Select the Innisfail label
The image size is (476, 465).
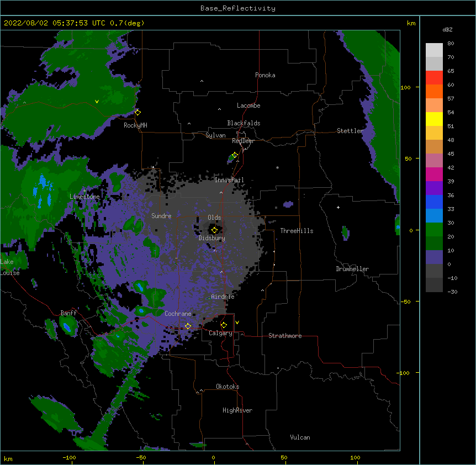[x=229, y=180]
